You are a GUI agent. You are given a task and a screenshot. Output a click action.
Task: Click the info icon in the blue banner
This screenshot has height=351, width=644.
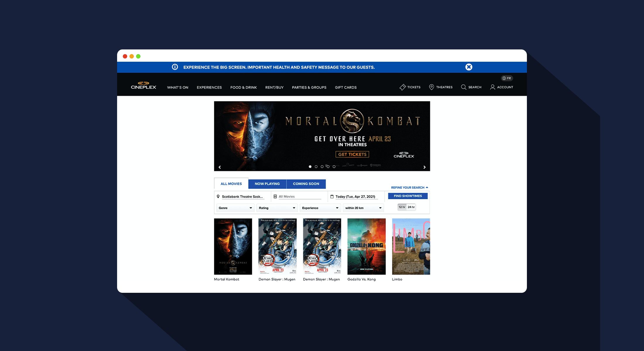(175, 67)
